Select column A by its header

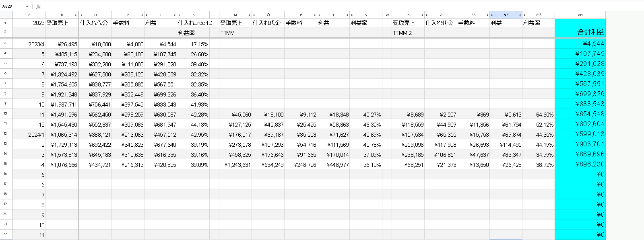[x=29, y=15]
